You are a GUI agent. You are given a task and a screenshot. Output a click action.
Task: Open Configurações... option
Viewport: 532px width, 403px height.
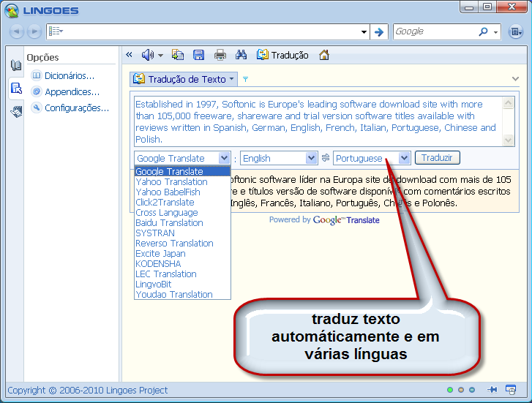[70, 108]
